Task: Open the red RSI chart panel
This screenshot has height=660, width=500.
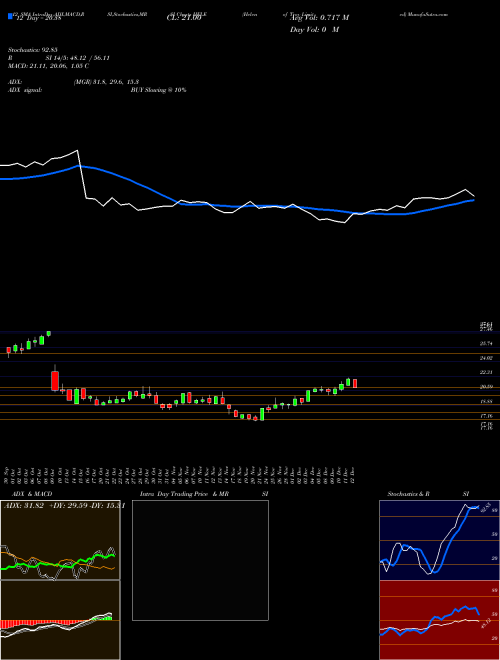Action: click(x=439, y=620)
